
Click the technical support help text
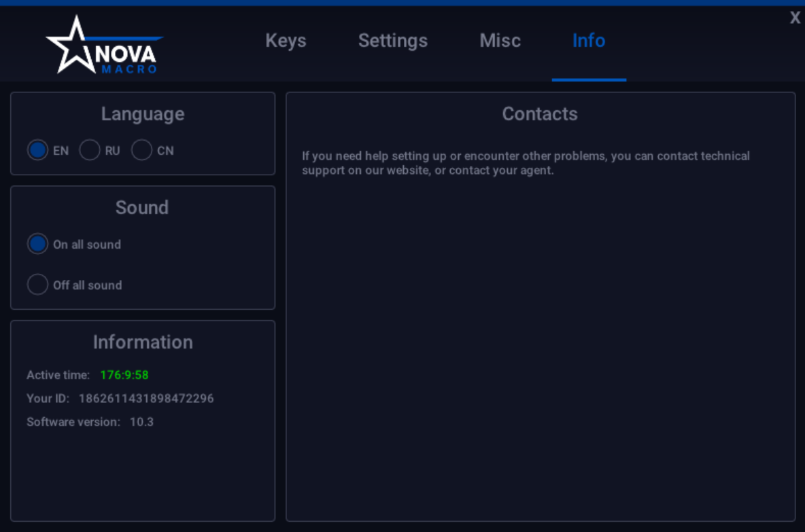pos(526,163)
